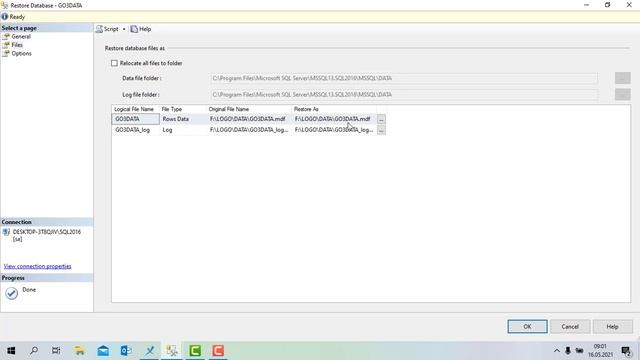Click the Ready info icon
640x360 pixels.
click(x=4, y=17)
